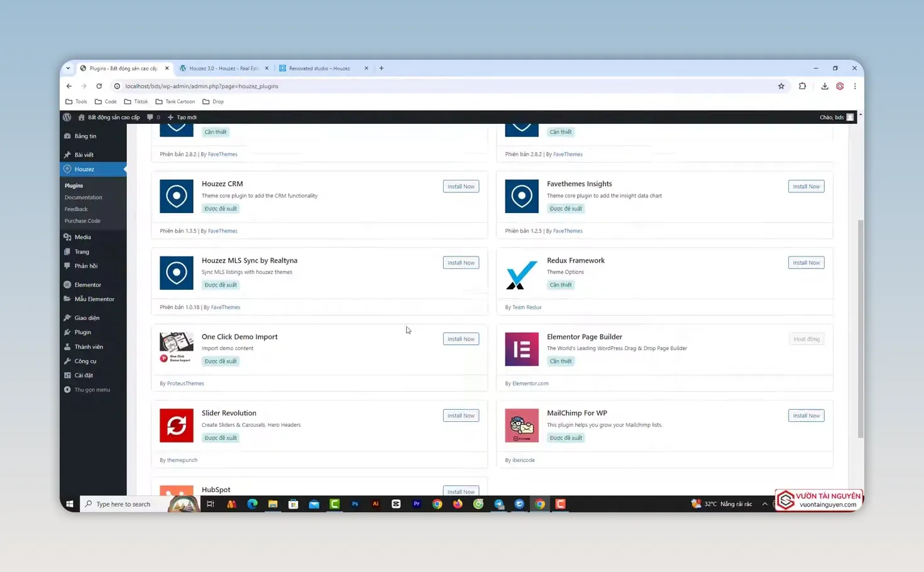Screen dimensions: 924x572
Task: Install Houzez MLS Sync by Realtyna
Action: coord(461,263)
